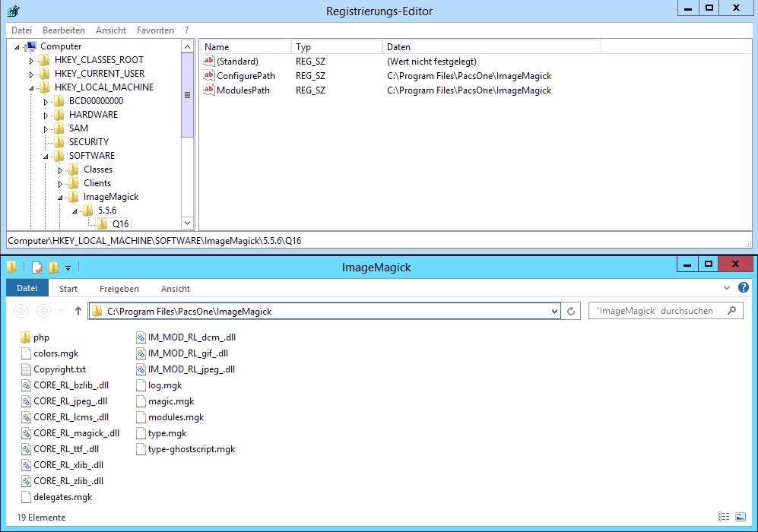This screenshot has height=532, width=758.
Task: Click the Daten column header
Action: point(492,47)
